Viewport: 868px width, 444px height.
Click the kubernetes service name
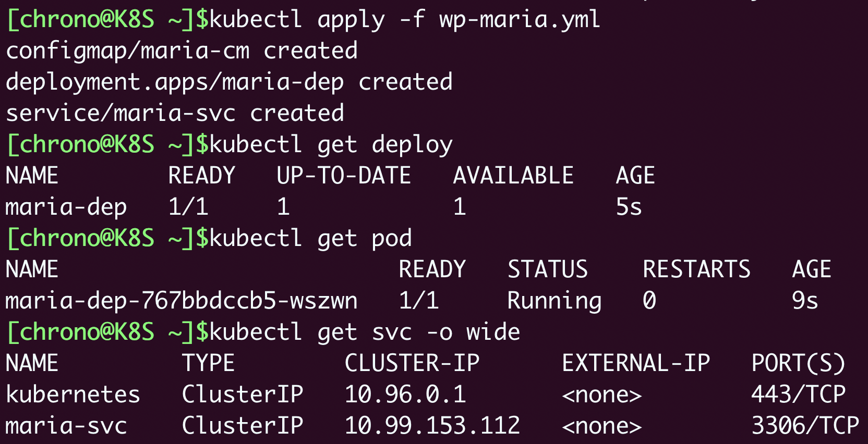click(73, 395)
